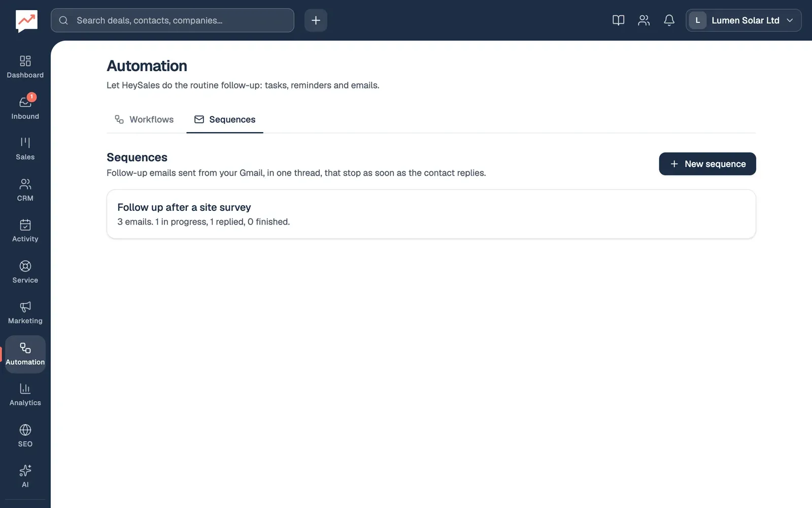Open the Service sidebar section
This screenshot has width=812, height=508.
click(25, 272)
